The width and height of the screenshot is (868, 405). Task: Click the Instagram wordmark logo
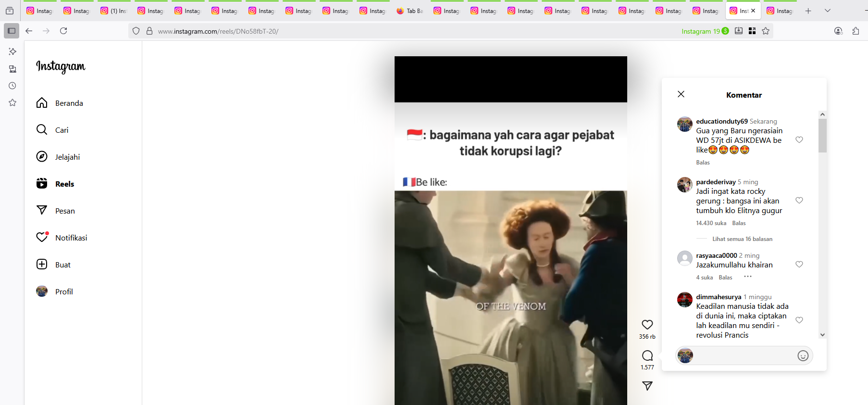coord(61,66)
